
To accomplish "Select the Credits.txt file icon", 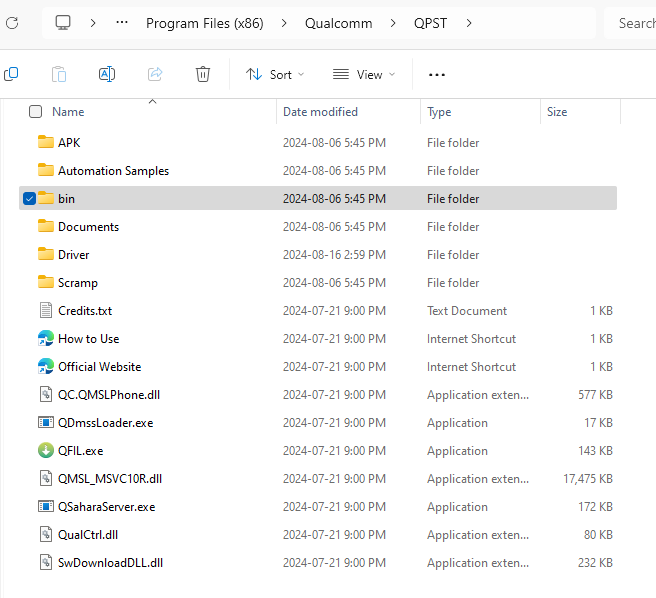I will [x=46, y=311].
